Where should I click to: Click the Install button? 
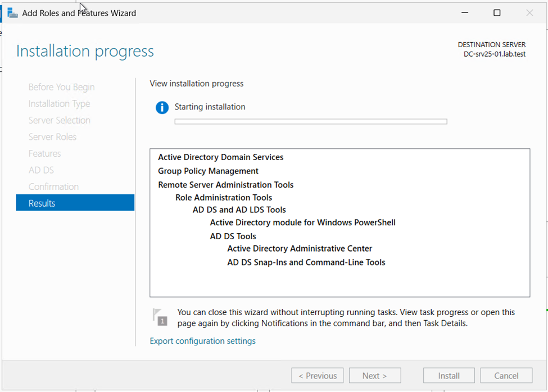pyautogui.click(x=449, y=376)
